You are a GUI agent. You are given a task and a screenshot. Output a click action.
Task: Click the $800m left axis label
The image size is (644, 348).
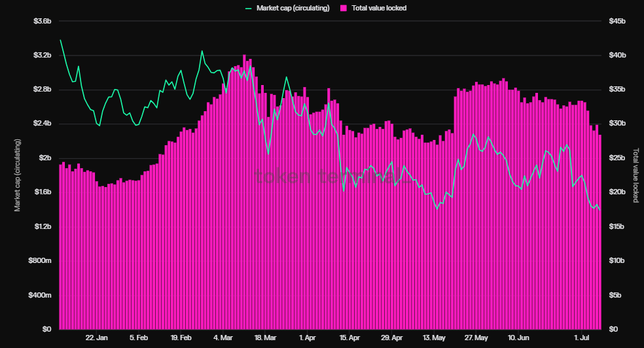coord(40,260)
